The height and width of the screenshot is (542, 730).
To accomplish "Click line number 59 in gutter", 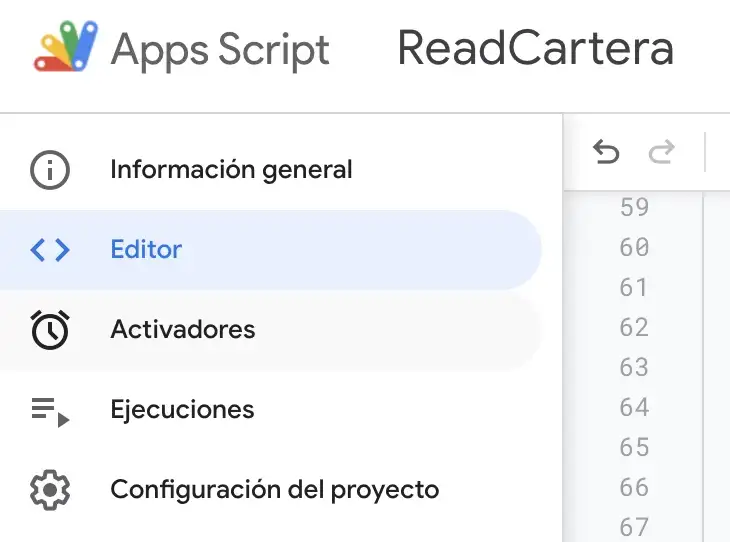I will 634,207.
